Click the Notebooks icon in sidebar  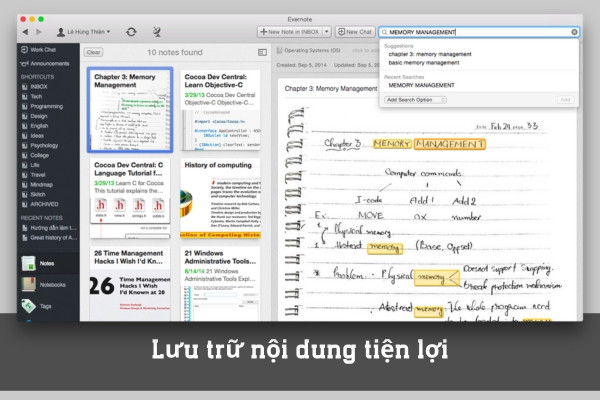tap(29, 285)
